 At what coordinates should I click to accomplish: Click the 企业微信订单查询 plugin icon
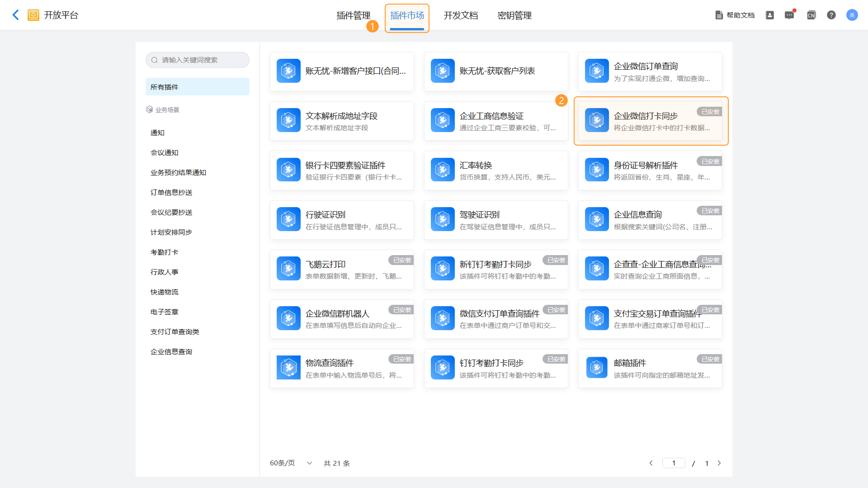tap(597, 71)
